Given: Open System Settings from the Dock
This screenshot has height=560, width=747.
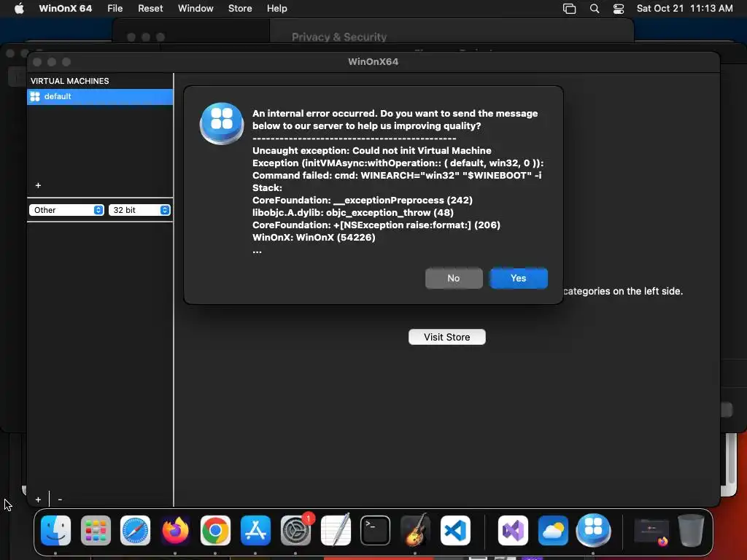Looking at the screenshot, I should click(295, 531).
